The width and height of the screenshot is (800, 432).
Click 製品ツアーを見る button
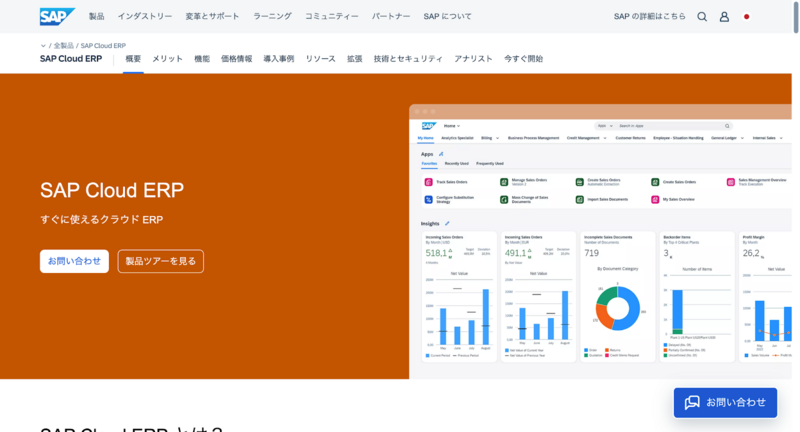(161, 261)
